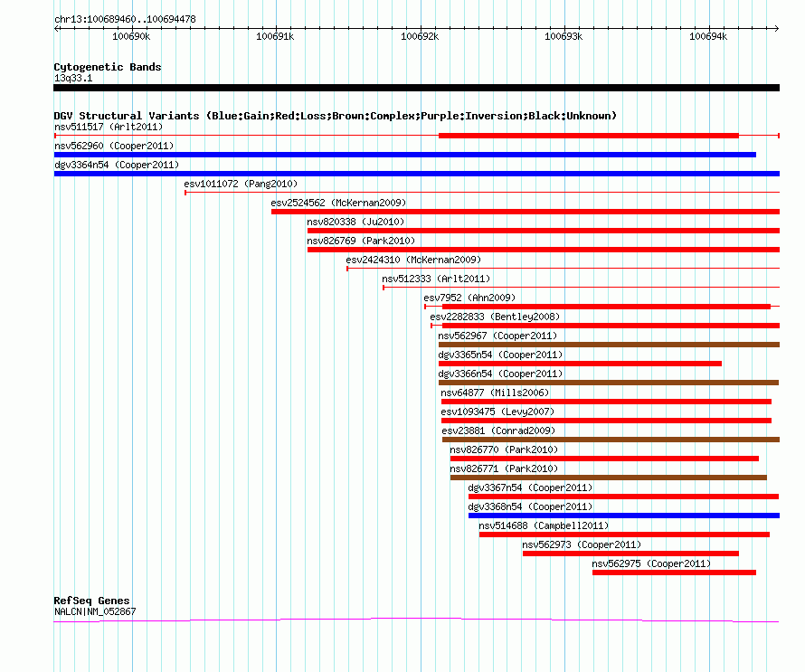Image resolution: width=805 pixels, height=672 pixels.
Task: Select the esv1093475 (Levy2007) variant
Action: [497, 412]
